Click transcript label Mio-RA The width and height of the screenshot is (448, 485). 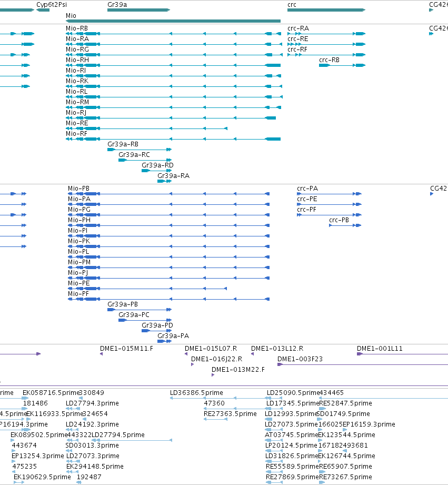tap(77, 39)
